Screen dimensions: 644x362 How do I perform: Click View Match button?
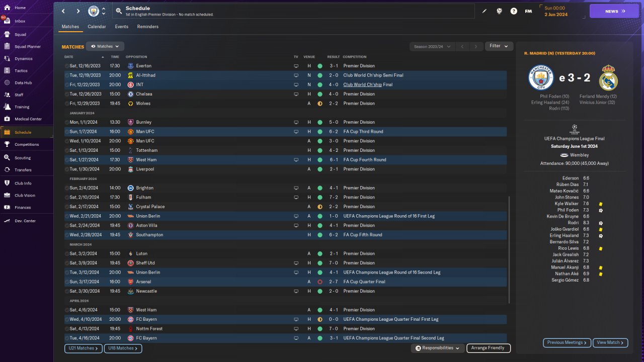610,343
